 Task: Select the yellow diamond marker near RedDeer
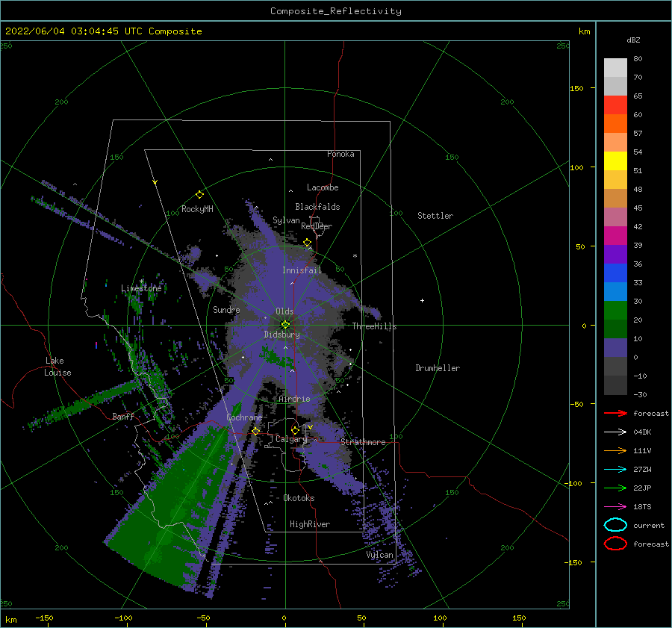[x=308, y=243]
